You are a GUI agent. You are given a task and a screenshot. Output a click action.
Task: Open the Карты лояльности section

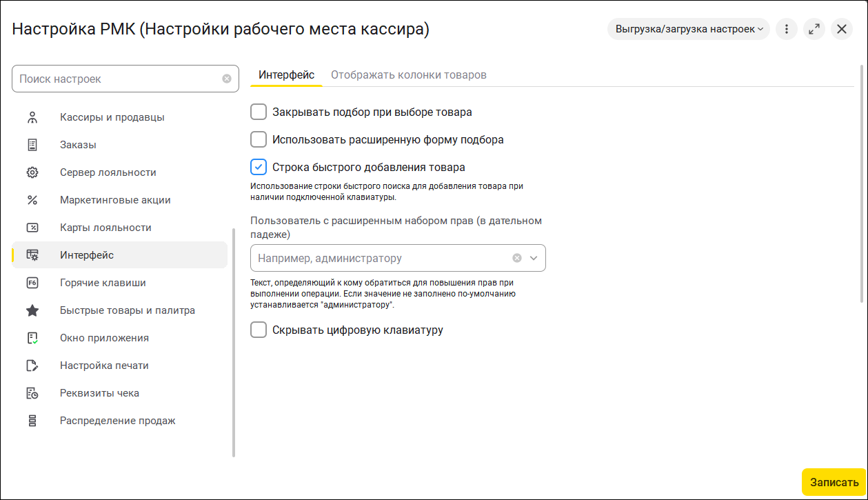(x=120, y=228)
